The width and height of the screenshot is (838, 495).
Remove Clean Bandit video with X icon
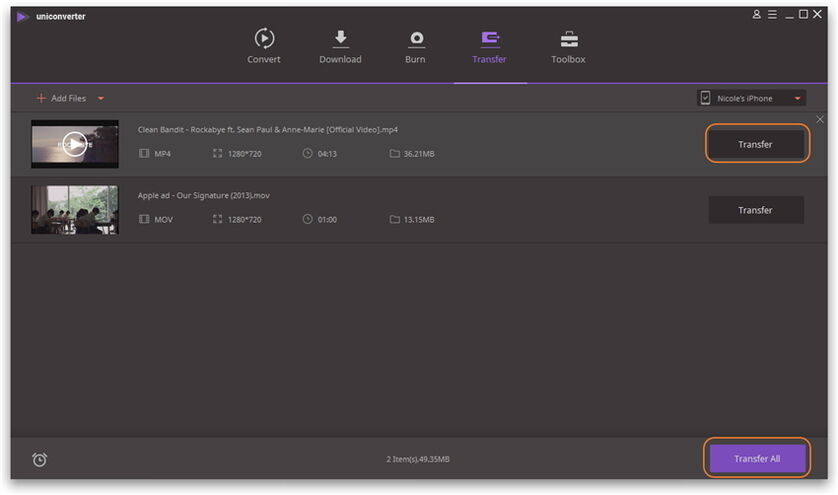820,120
